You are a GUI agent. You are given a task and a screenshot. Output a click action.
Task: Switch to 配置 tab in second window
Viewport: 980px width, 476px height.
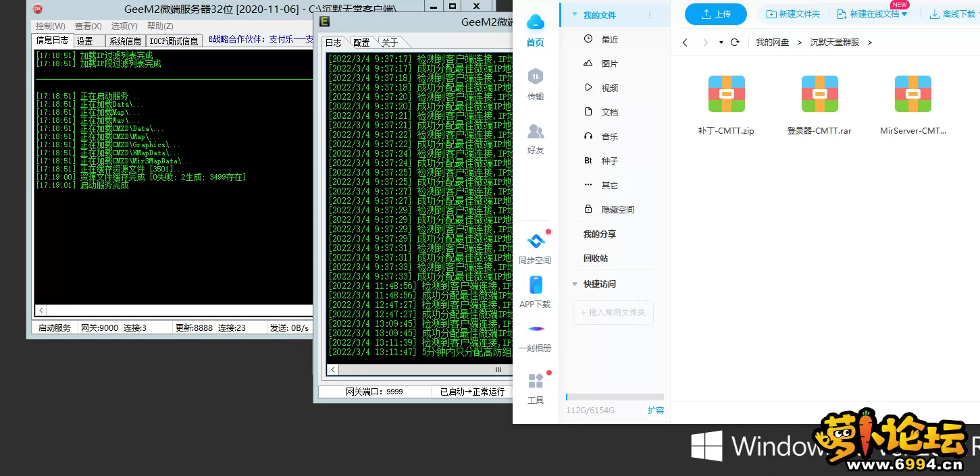[362, 43]
